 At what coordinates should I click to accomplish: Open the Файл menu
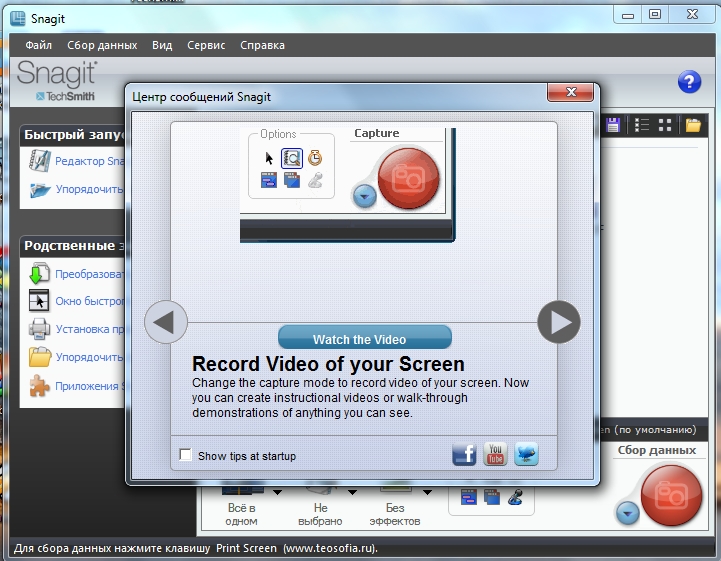click(38, 45)
